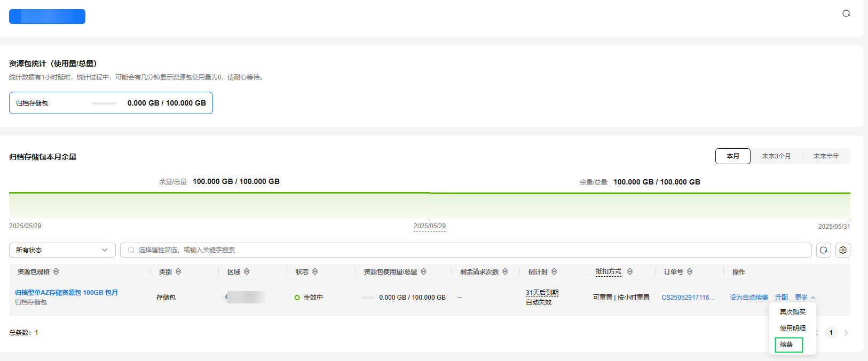Click 升配 link

(782, 298)
